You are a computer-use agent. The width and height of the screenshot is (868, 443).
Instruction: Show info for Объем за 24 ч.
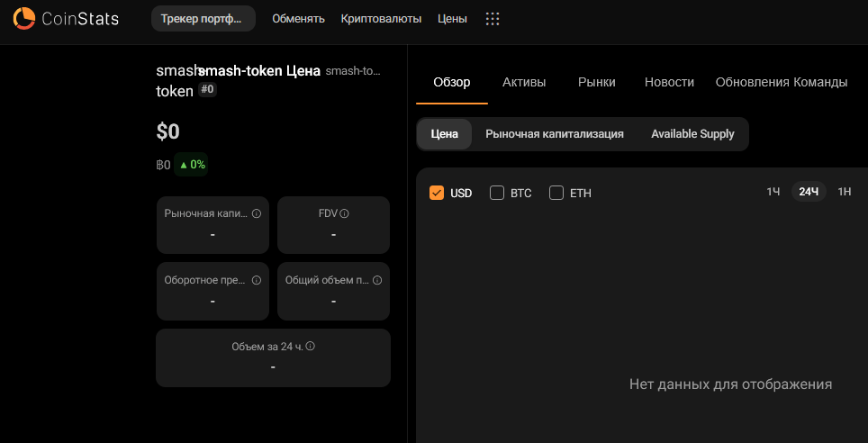coord(311,346)
